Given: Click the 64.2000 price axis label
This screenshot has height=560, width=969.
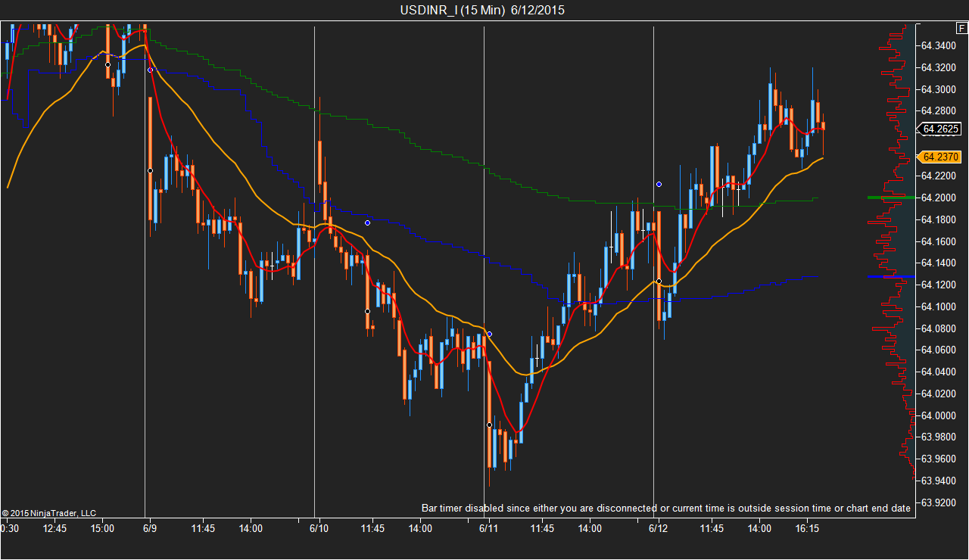Looking at the screenshot, I should click(x=939, y=198).
